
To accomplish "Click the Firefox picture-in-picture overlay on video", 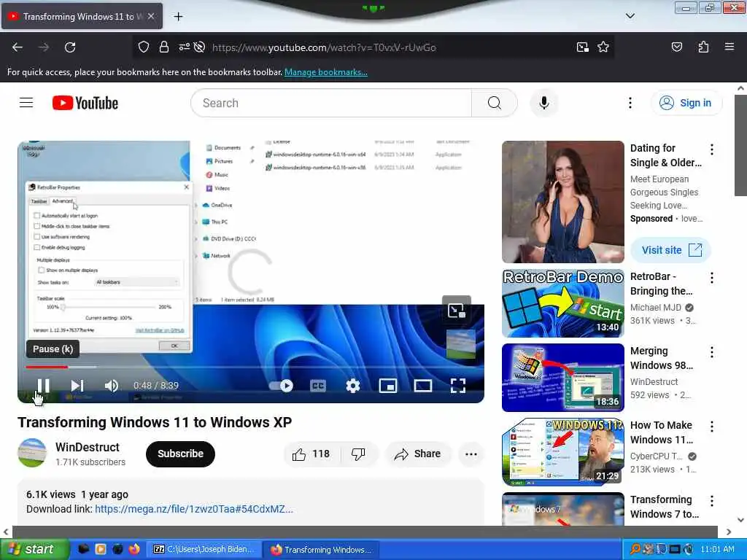I will click(457, 311).
